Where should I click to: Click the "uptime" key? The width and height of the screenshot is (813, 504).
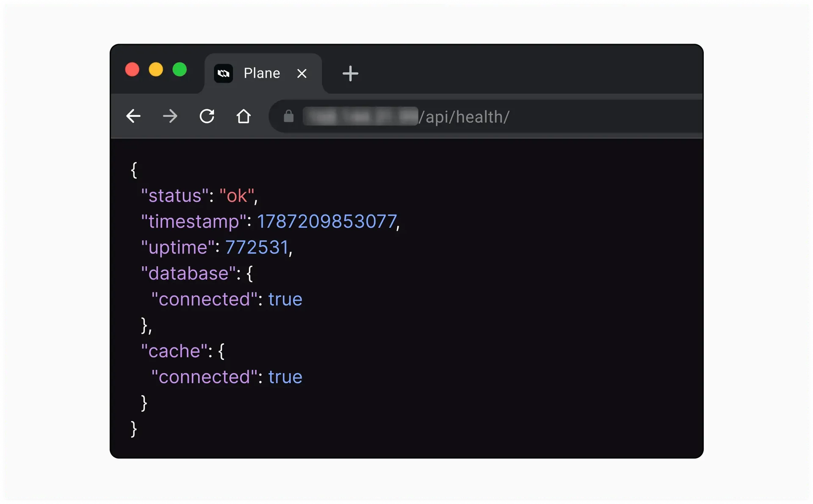[178, 248]
